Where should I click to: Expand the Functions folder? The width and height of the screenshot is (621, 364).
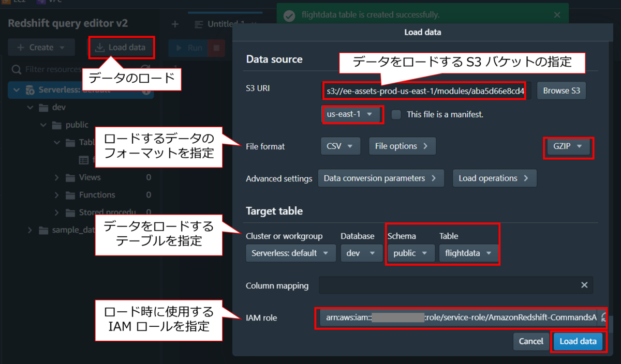[57, 195]
